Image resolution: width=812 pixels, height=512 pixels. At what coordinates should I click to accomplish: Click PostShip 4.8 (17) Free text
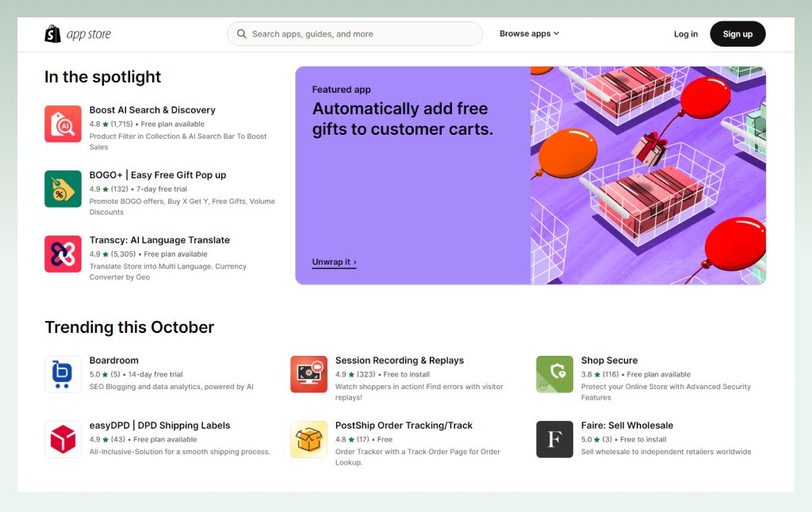[x=363, y=440]
